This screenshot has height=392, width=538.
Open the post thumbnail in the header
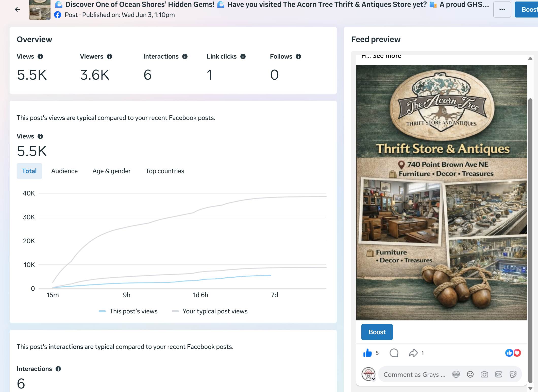[40, 10]
